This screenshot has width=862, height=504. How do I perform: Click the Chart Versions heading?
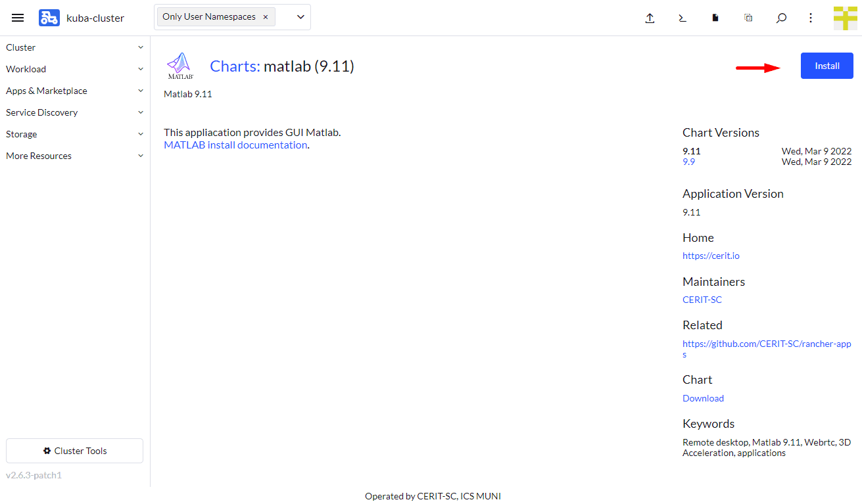pos(721,133)
